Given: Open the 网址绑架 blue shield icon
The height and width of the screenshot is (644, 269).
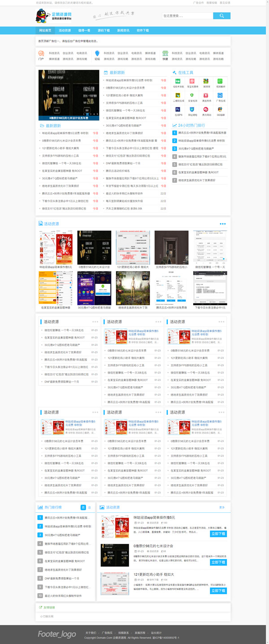Looking at the screenshot, I should [192, 110].
